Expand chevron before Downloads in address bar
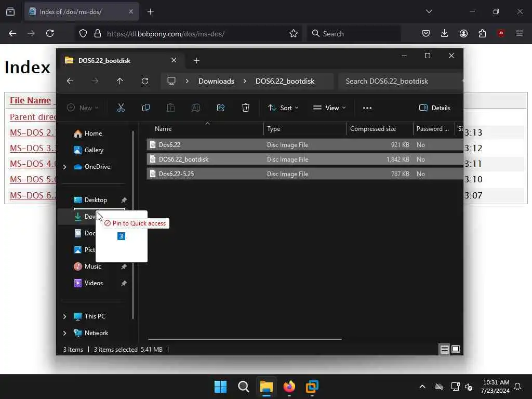Viewport: 532px width, 399px height. [187, 81]
